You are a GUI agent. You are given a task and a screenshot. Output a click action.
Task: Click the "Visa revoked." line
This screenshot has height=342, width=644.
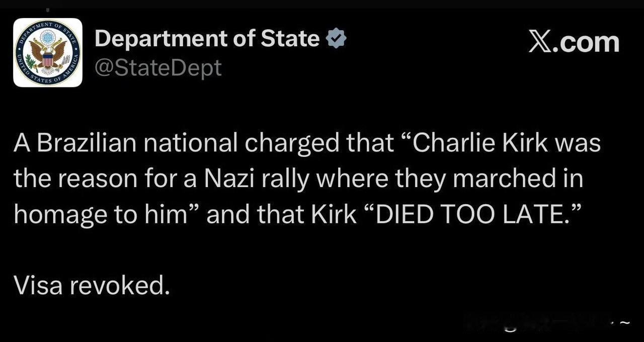pyautogui.click(x=90, y=286)
